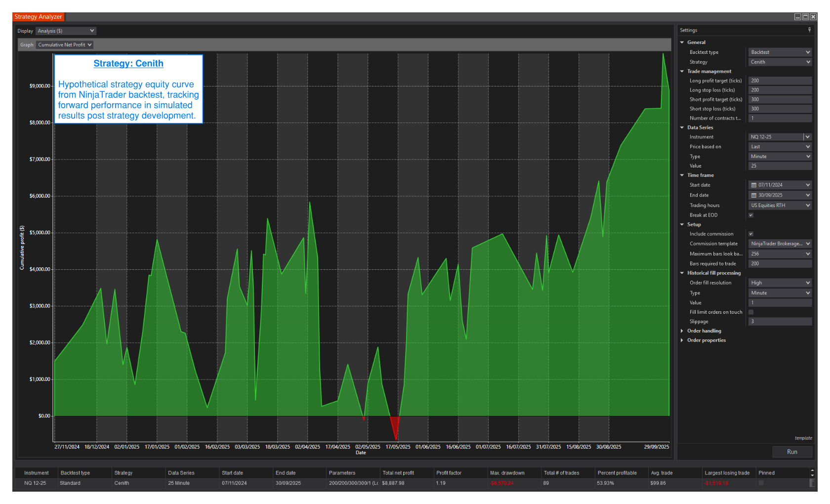Click the Slippage value field

(780, 322)
